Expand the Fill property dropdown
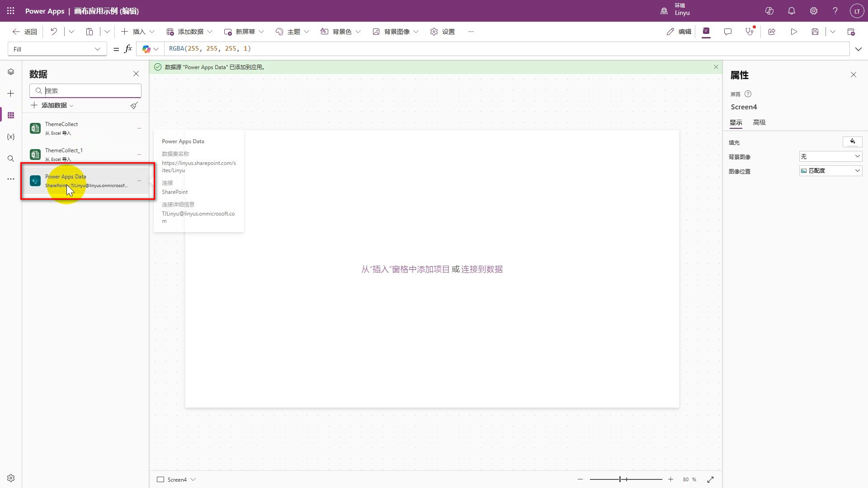The height and width of the screenshot is (488, 868). pos(97,49)
